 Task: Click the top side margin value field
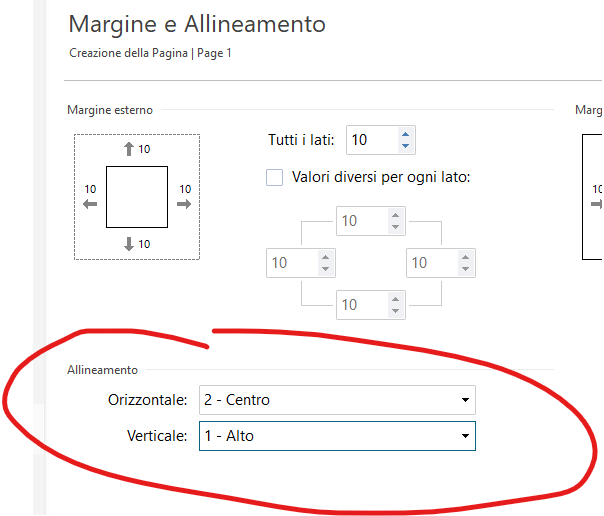click(360, 221)
